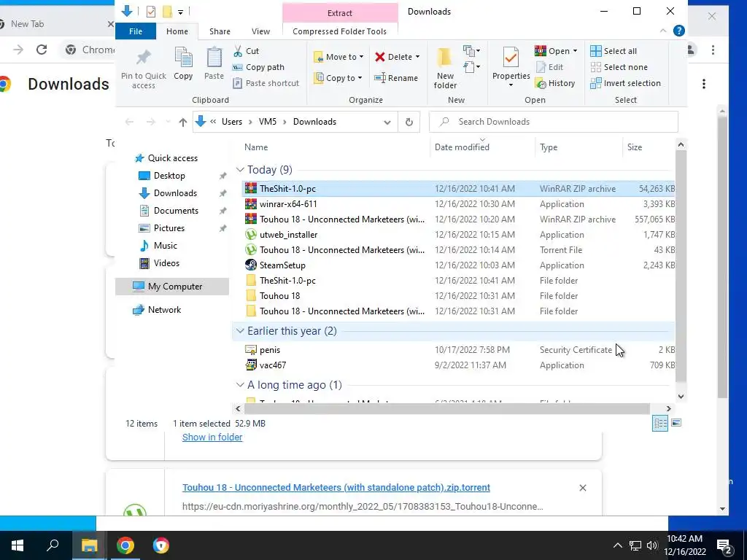Select Desktop in Quick access
The height and width of the screenshot is (560, 747).
click(x=169, y=176)
